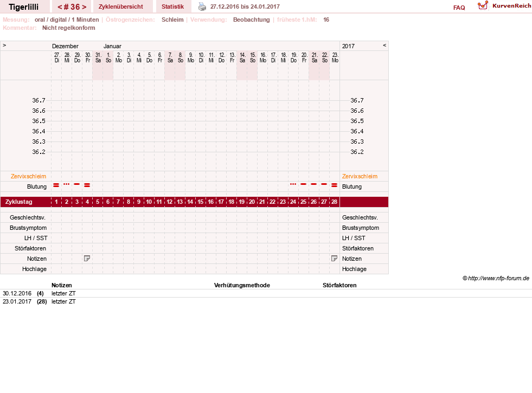Click the bleeding mark on cycle day 27
The height and width of the screenshot is (393, 532).
tap(324, 184)
